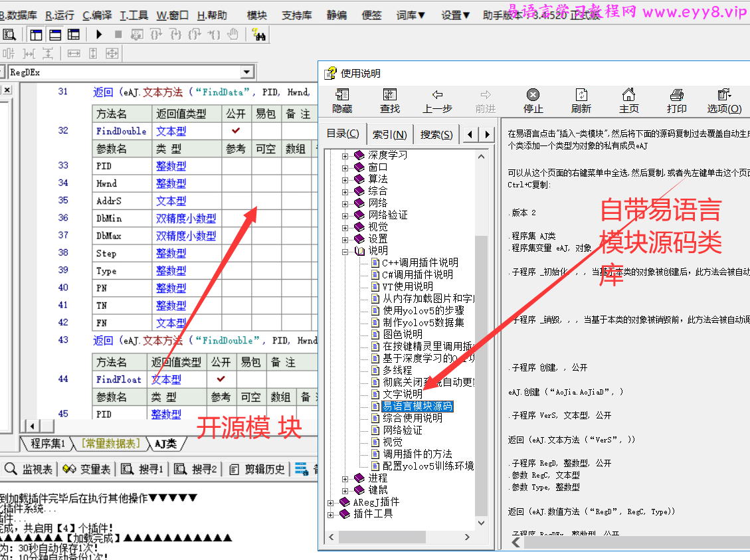Click the 文本型 link for FindFloat return type
Viewport: 750px width, 560px height.
[x=166, y=379]
